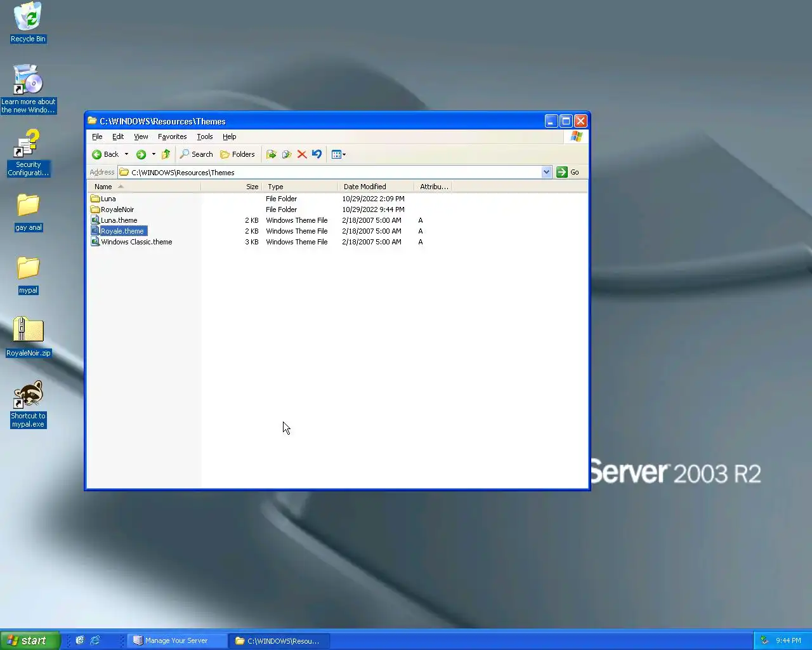Click the title bar folder icon

click(92, 121)
